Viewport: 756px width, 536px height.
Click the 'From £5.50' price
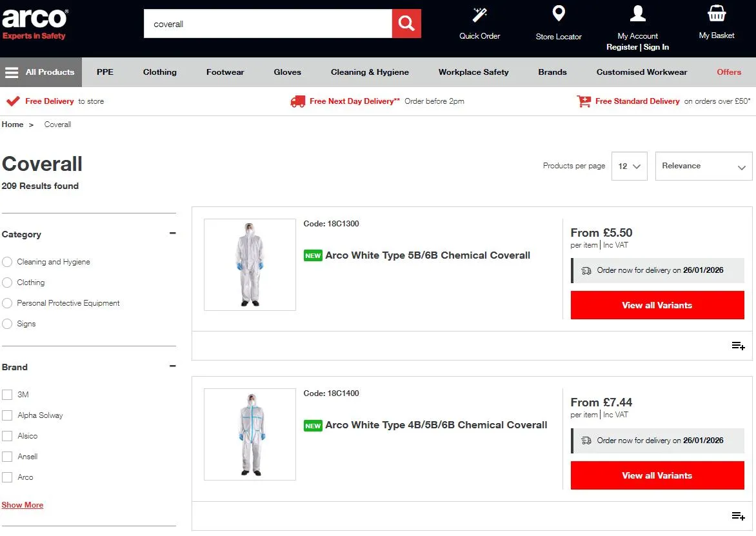(601, 233)
